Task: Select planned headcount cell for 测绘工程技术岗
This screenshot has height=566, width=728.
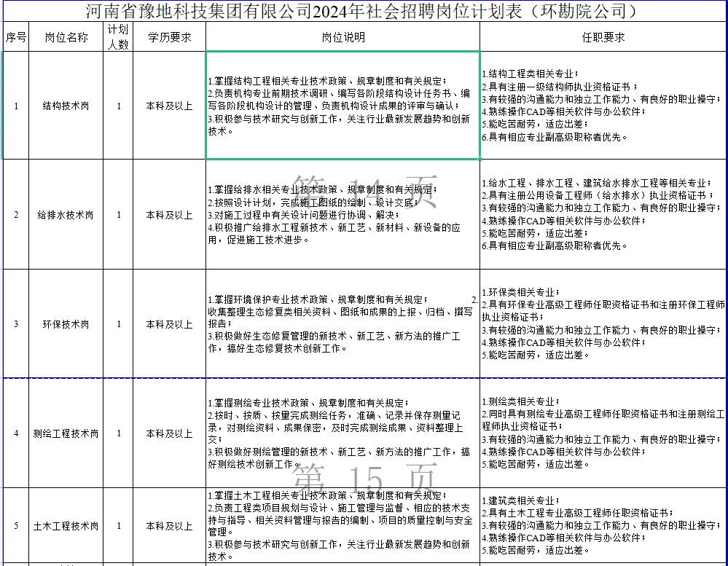Action: 118,433
